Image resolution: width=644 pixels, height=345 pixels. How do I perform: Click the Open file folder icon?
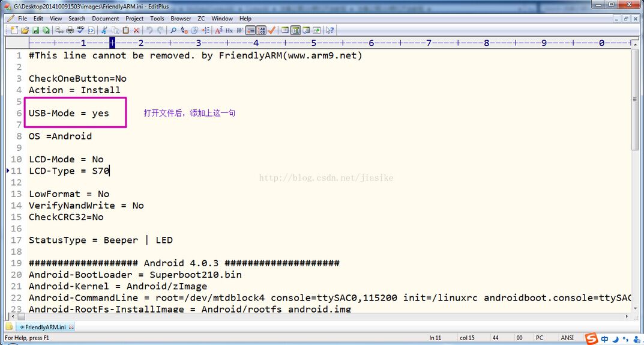click(25, 30)
